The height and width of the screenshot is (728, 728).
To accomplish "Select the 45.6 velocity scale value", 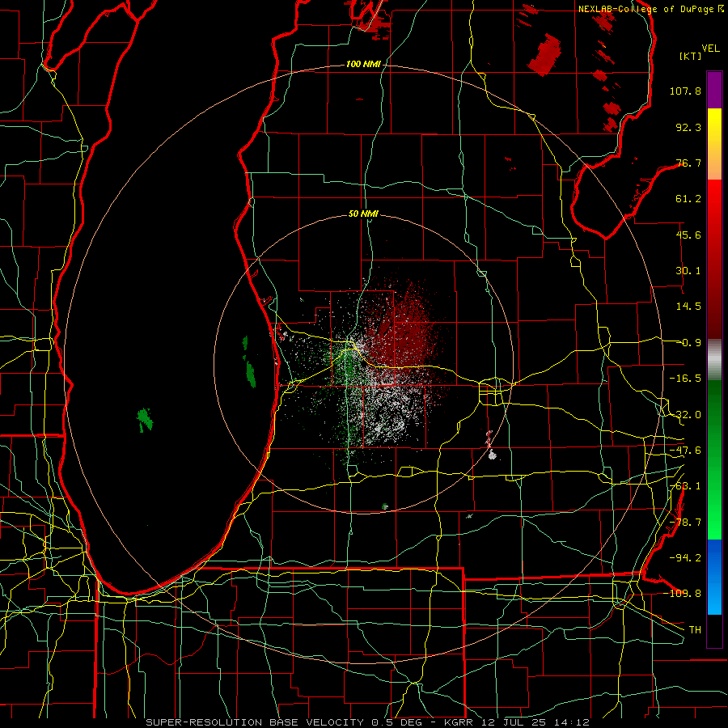I will coord(688,235).
